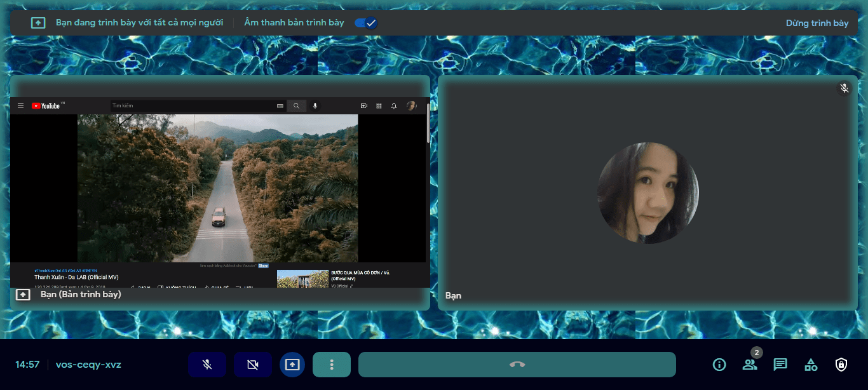Image resolution: width=868 pixels, height=390 pixels.
Task: Unmute your microphone in Meet
Action: (207, 365)
